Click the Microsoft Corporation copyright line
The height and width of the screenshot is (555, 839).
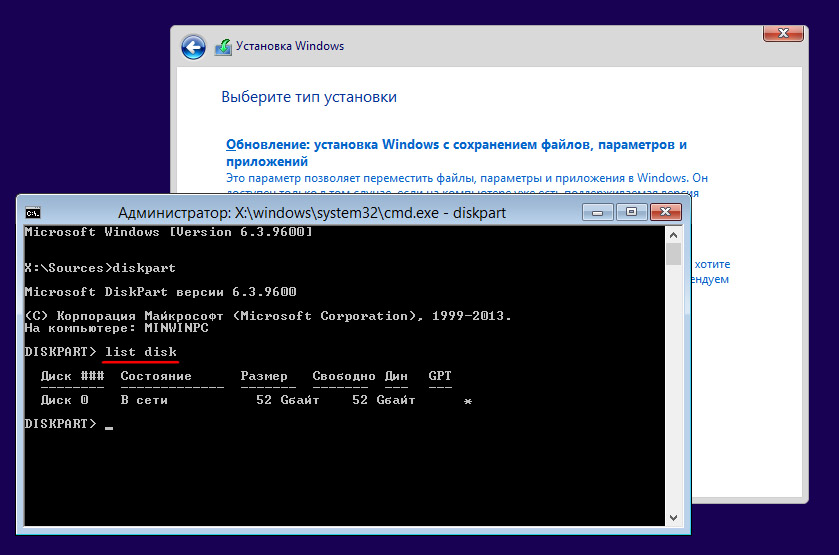click(268, 316)
